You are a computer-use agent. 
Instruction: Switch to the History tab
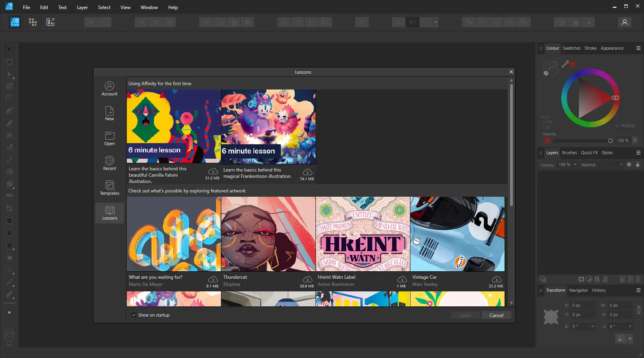click(x=599, y=290)
